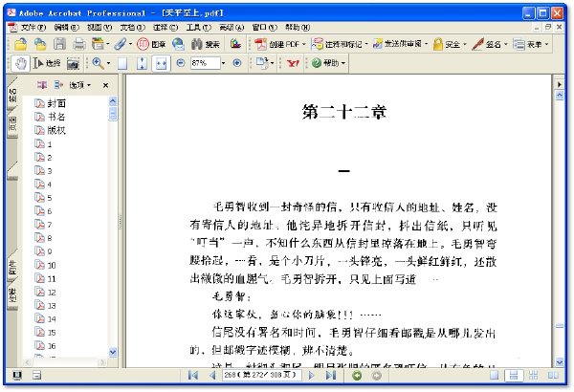Switch to Continuous page layout icon
This screenshot has width=574, height=392.
tap(514, 375)
